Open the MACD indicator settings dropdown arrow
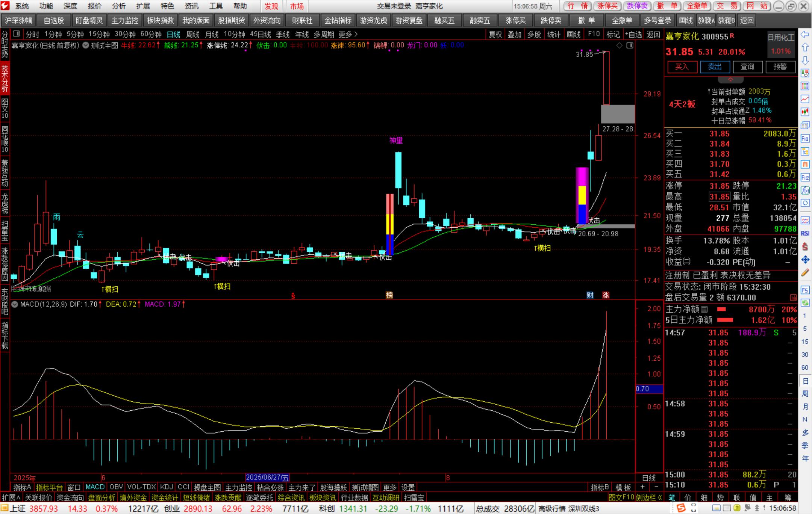Viewport: 812px width, 514px height. coord(15,304)
